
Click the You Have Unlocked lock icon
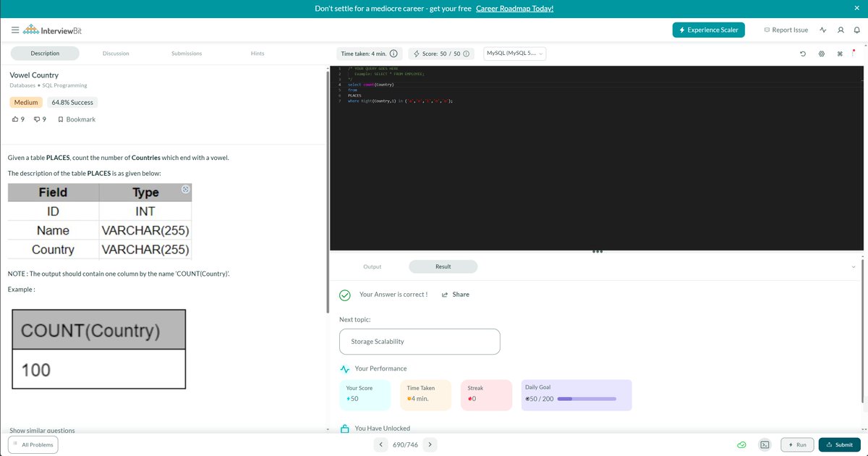coord(345,428)
